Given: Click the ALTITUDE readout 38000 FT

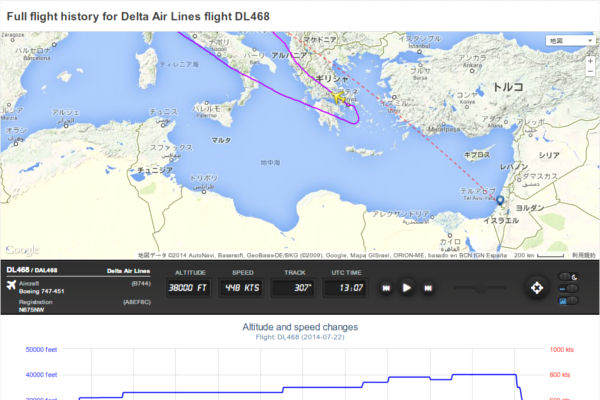Looking at the screenshot, I should pos(188,288).
